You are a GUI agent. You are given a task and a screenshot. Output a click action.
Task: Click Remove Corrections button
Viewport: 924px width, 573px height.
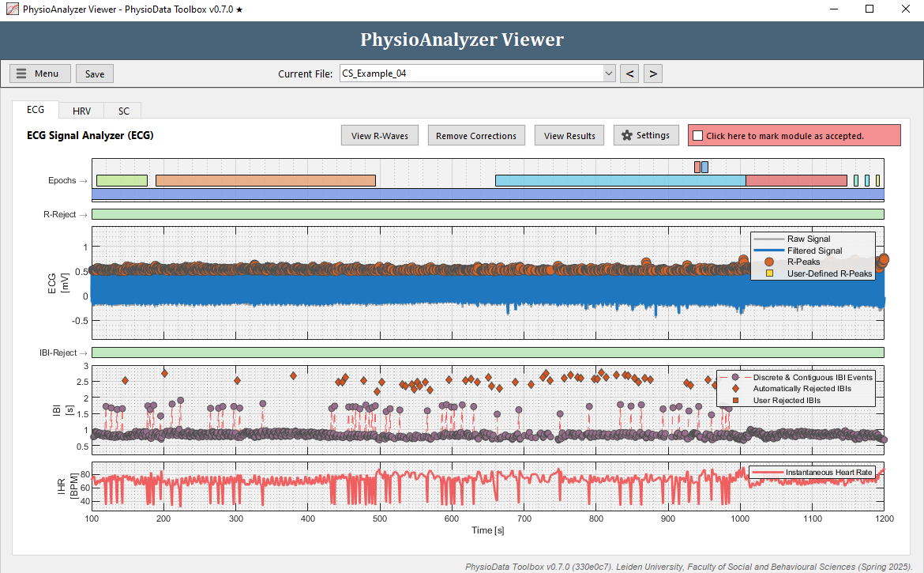pyautogui.click(x=476, y=136)
